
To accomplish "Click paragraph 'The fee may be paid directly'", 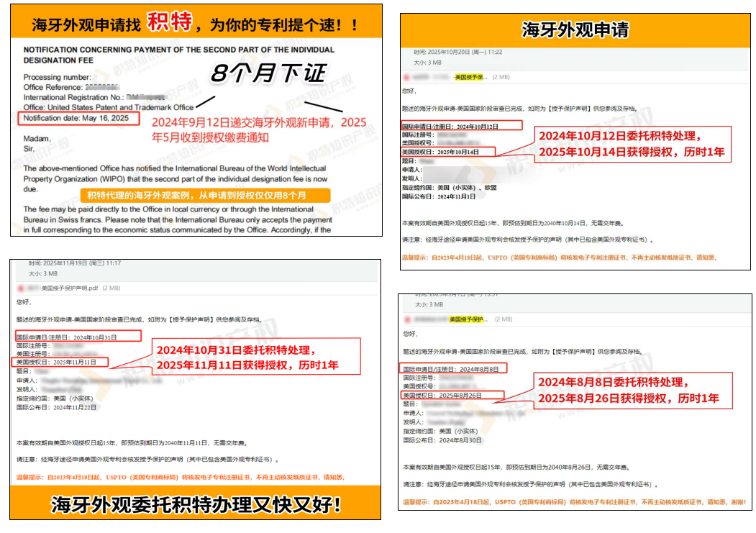I will (178, 220).
